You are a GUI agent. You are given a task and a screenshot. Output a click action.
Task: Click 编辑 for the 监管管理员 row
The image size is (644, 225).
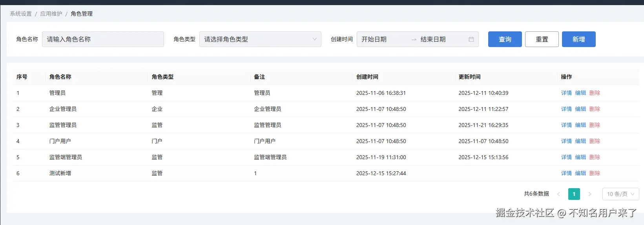pos(580,125)
